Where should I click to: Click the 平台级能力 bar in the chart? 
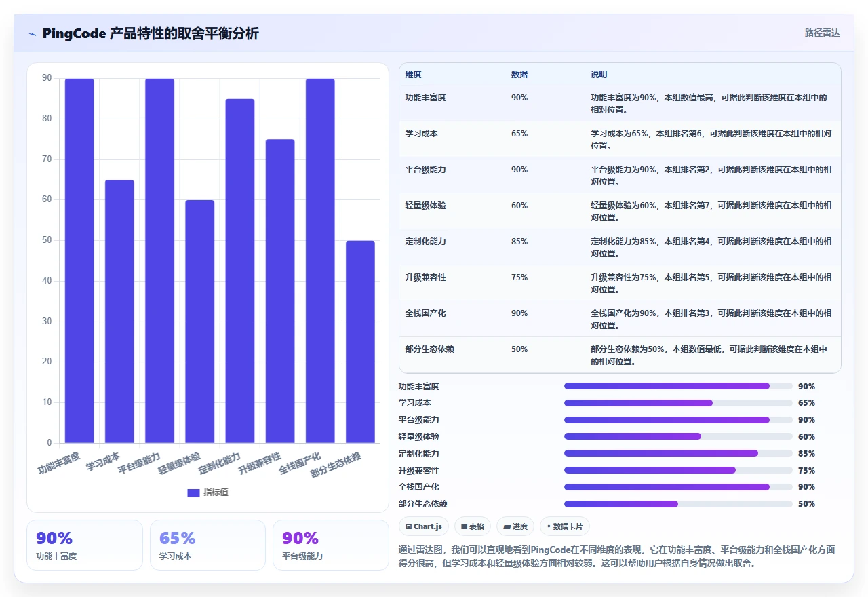click(x=159, y=261)
